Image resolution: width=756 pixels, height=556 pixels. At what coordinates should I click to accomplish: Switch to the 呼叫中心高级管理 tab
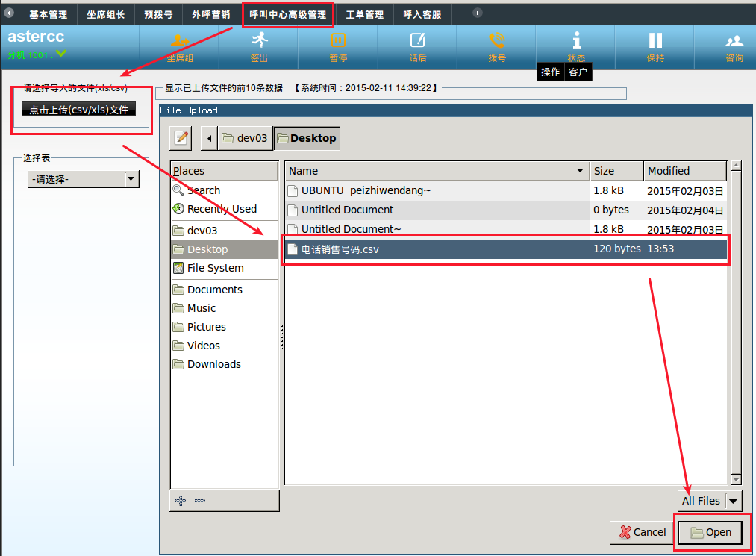(x=287, y=14)
